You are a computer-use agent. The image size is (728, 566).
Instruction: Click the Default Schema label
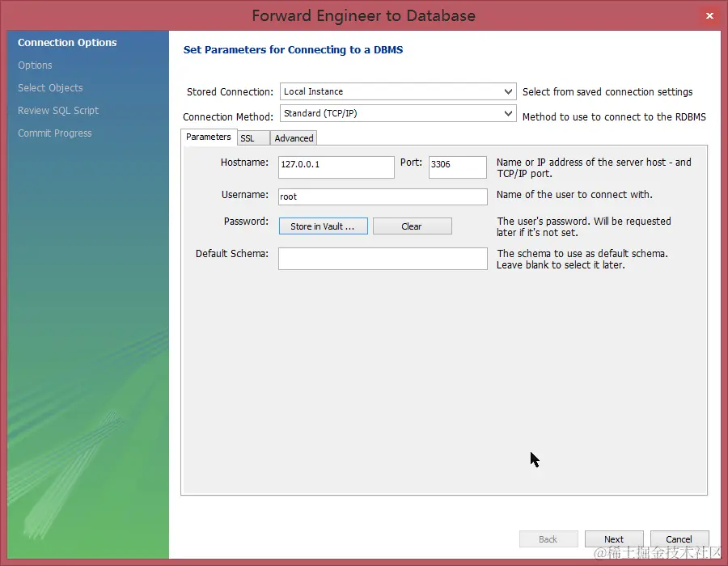(x=231, y=254)
